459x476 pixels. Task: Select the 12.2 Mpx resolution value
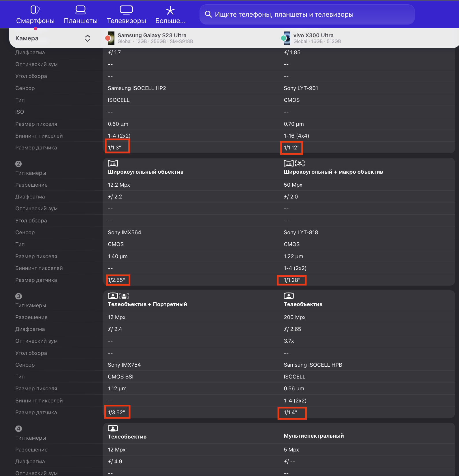[x=119, y=185]
